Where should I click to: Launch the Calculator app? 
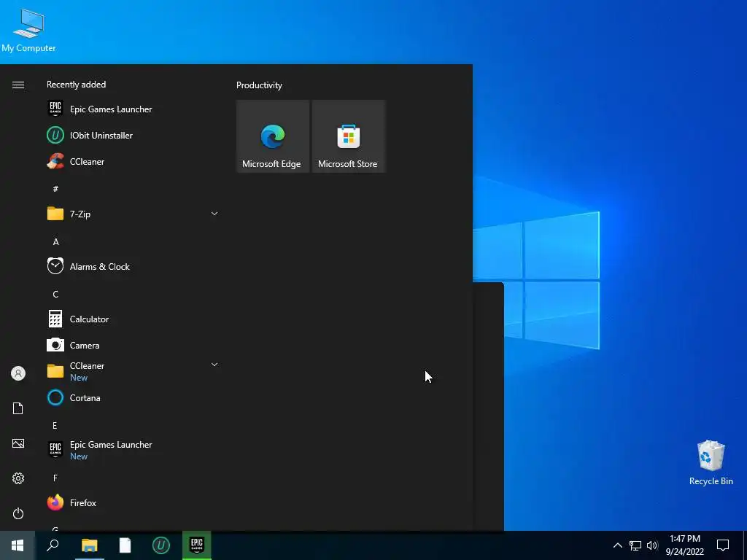133,319
